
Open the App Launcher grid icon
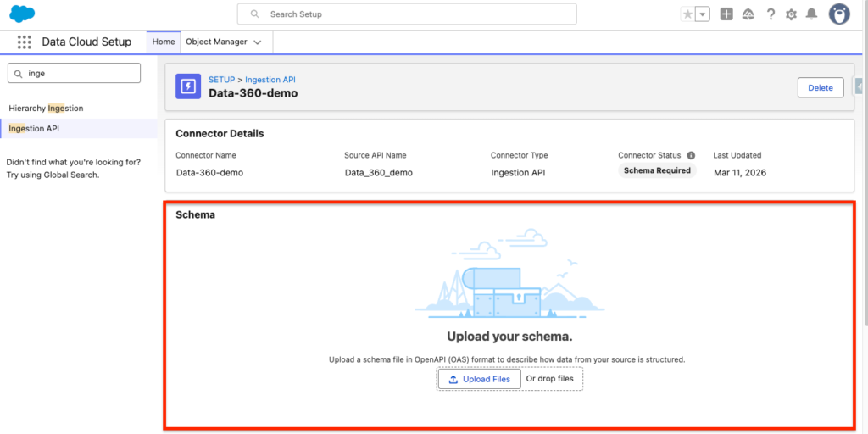pos(24,42)
